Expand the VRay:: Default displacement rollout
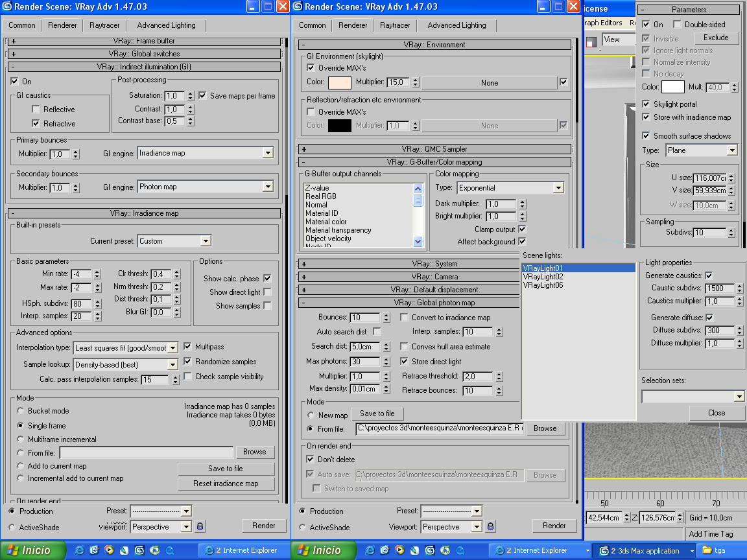The height and width of the screenshot is (560, 747). pyautogui.click(x=409, y=290)
